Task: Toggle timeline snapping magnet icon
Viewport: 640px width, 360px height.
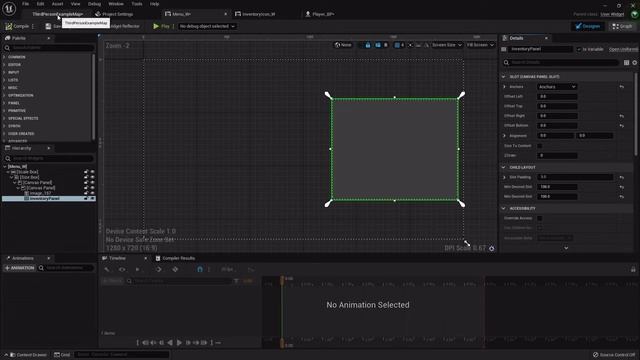Action: click(x=200, y=269)
